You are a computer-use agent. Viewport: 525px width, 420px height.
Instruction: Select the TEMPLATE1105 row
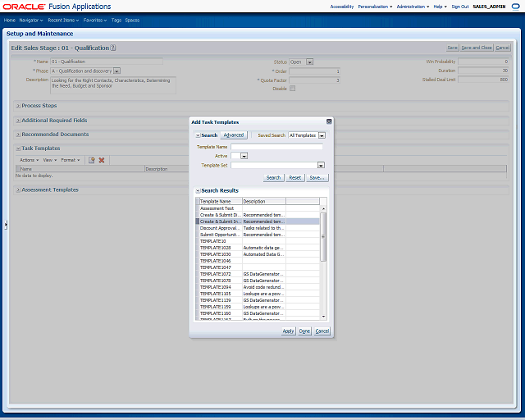258,294
